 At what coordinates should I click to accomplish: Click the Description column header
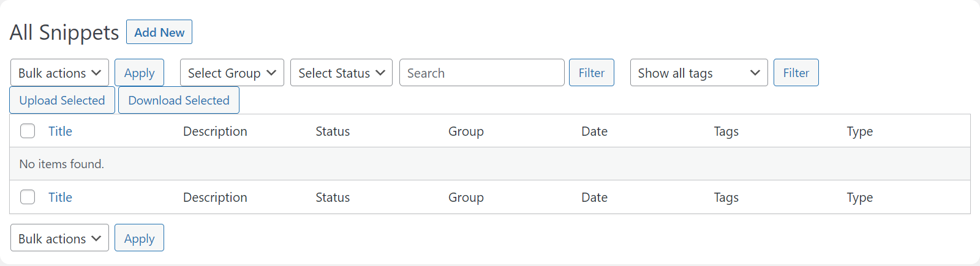[x=215, y=131]
